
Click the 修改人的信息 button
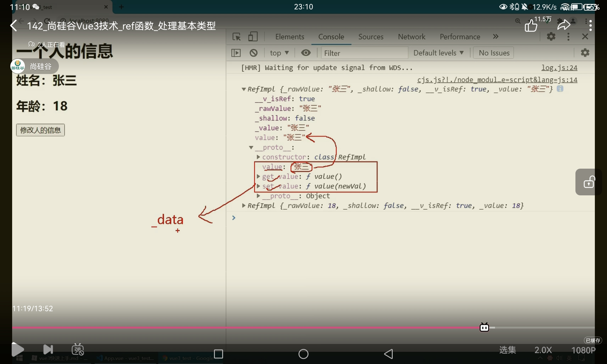[x=40, y=130]
